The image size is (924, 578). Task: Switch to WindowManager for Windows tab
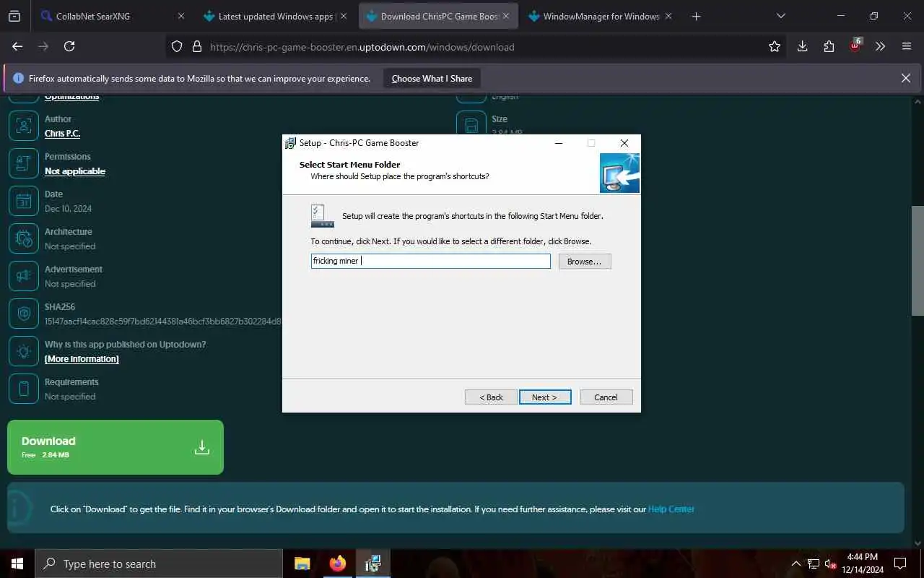pyautogui.click(x=601, y=16)
